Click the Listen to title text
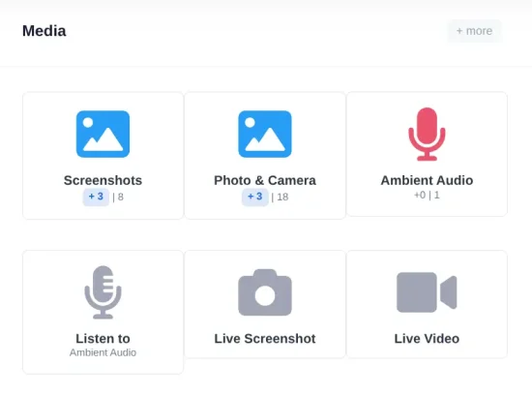532x396 pixels. (x=103, y=339)
